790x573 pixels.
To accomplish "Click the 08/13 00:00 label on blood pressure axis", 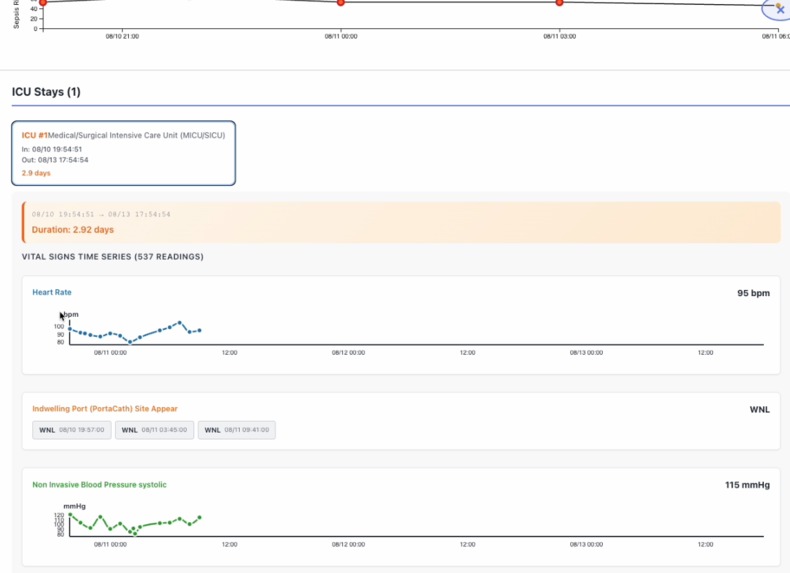I will point(586,544).
